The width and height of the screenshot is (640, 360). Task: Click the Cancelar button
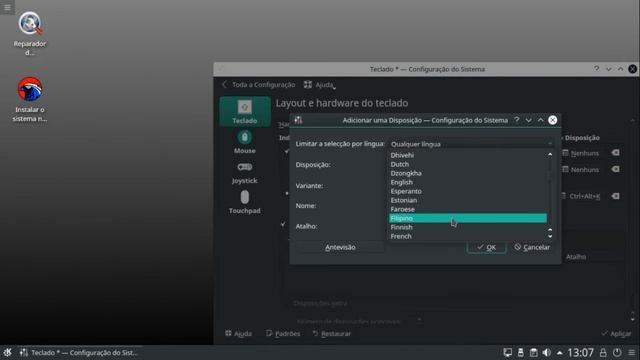tap(532, 247)
